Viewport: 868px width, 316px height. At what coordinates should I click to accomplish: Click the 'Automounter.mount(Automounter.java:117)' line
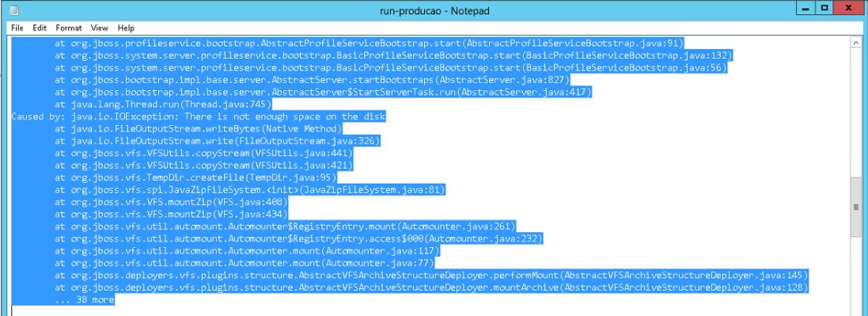point(247,251)
